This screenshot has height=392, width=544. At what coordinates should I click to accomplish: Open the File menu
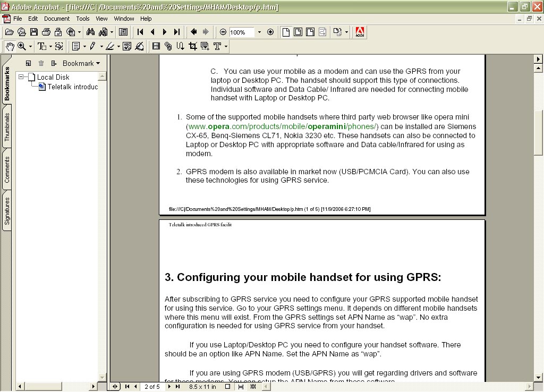18,19
